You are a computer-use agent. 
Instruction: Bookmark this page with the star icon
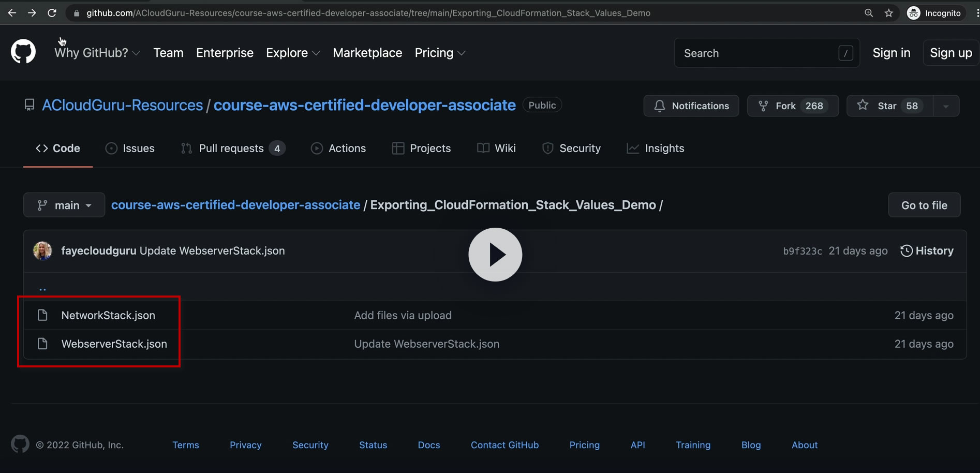(x=889, y=13)
